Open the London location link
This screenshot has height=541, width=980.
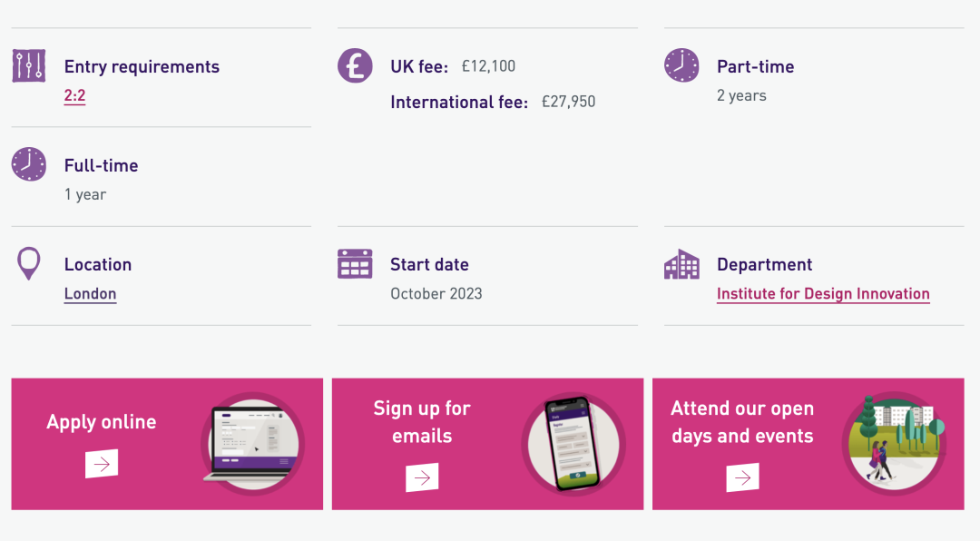tap(90, 294)
